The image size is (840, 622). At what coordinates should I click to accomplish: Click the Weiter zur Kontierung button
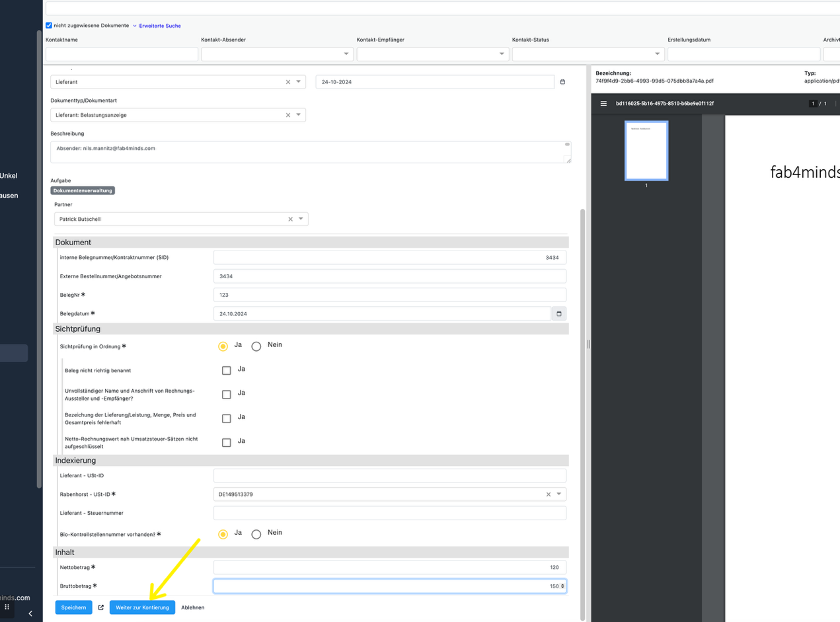pyautogui.click(x=142, y=607)
